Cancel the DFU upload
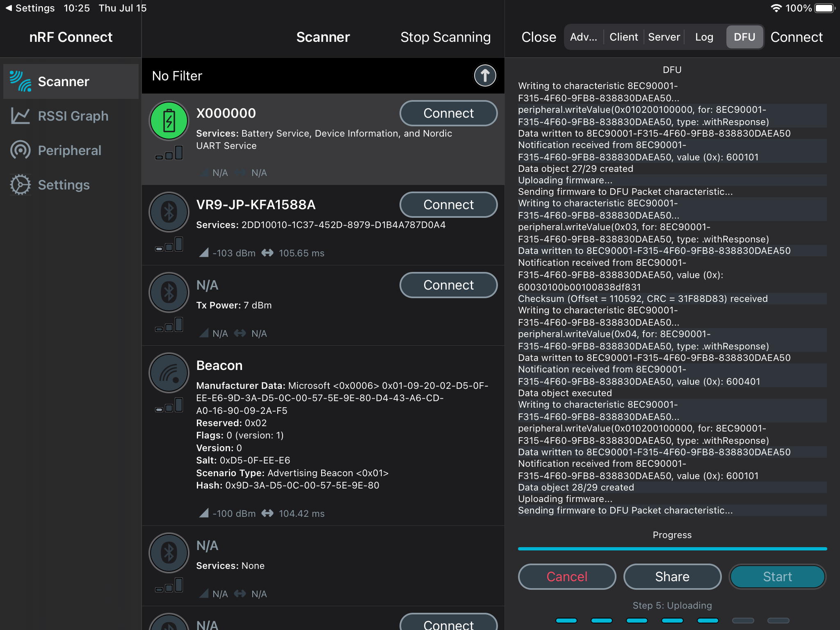 [x=567, y=577]
